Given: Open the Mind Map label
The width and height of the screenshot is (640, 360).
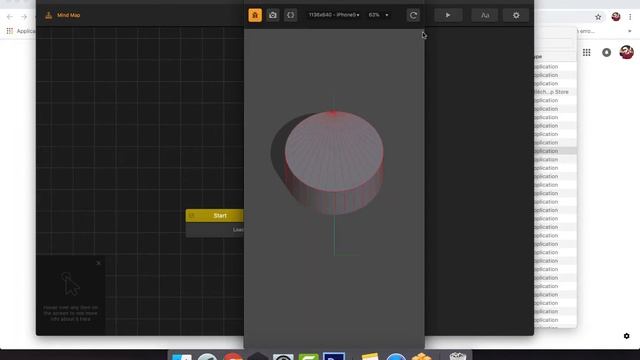Looking at the screenshot, I should coord(69,16).
